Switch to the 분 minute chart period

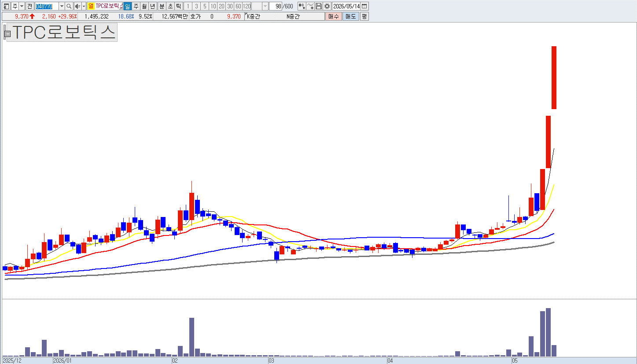[162, 6]
